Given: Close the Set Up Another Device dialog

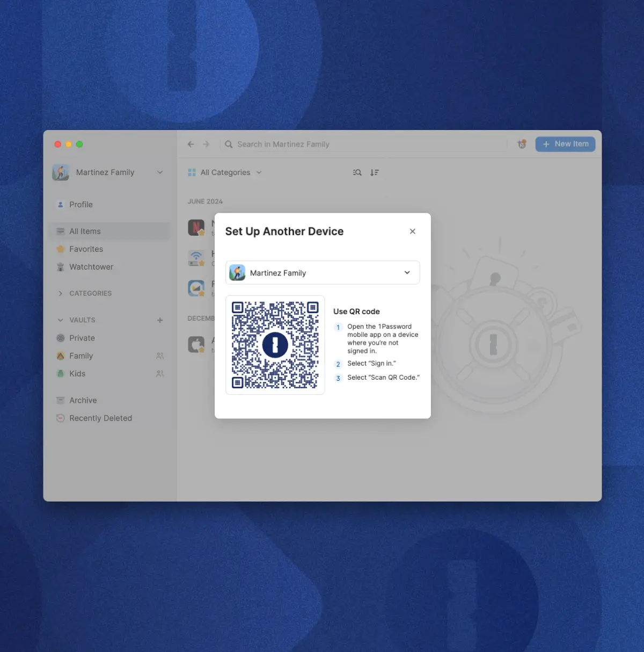Looking at the screenshot, I should click(x=412, y=231).
